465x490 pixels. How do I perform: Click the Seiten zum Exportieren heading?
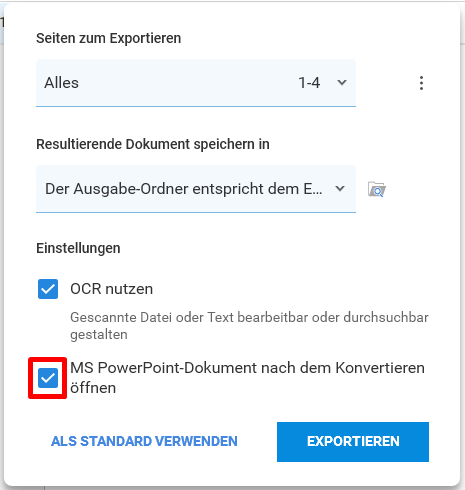point(109,38)
